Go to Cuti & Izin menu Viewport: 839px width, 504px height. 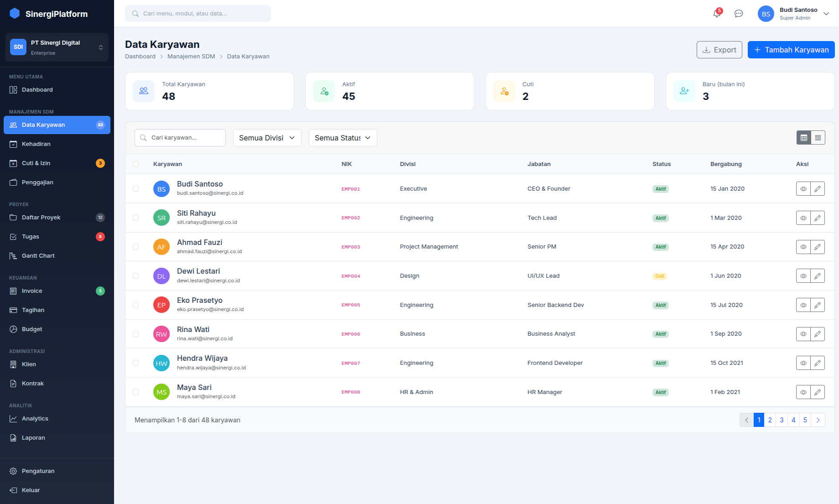[x=36, y=163]
